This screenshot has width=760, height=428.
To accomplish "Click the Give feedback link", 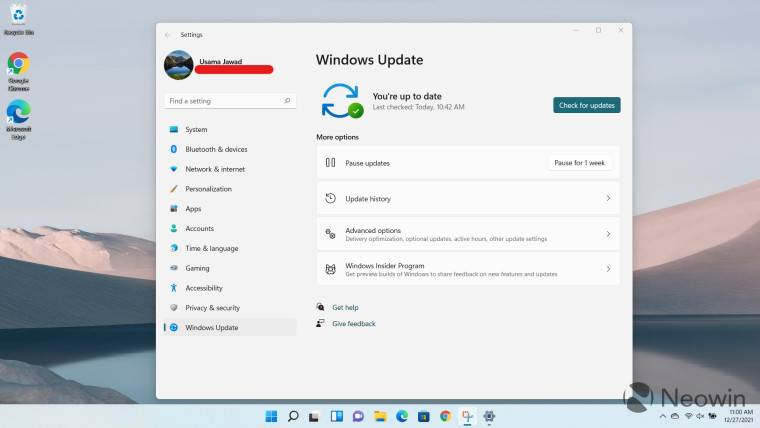I will coord(354,324).
